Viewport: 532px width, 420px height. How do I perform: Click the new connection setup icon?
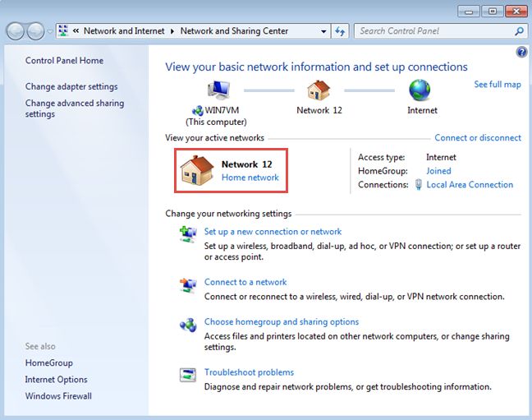click(x=188, y=234)
